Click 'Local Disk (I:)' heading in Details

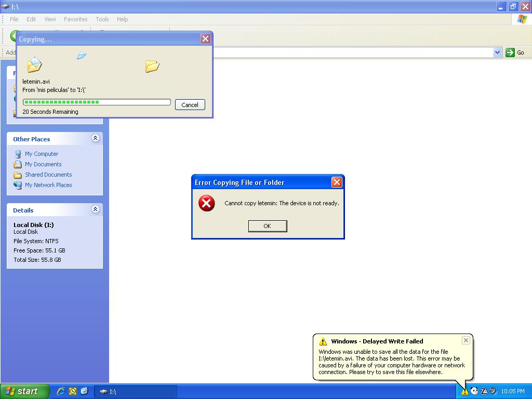coord(34,225)
